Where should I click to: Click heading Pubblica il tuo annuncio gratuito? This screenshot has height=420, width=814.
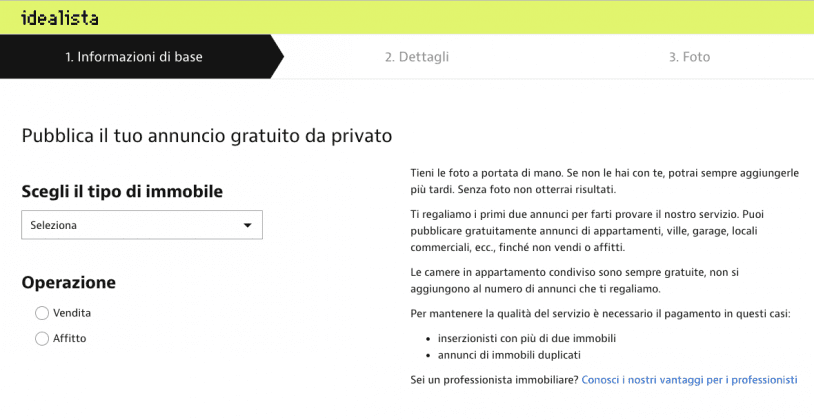(206, 135)
